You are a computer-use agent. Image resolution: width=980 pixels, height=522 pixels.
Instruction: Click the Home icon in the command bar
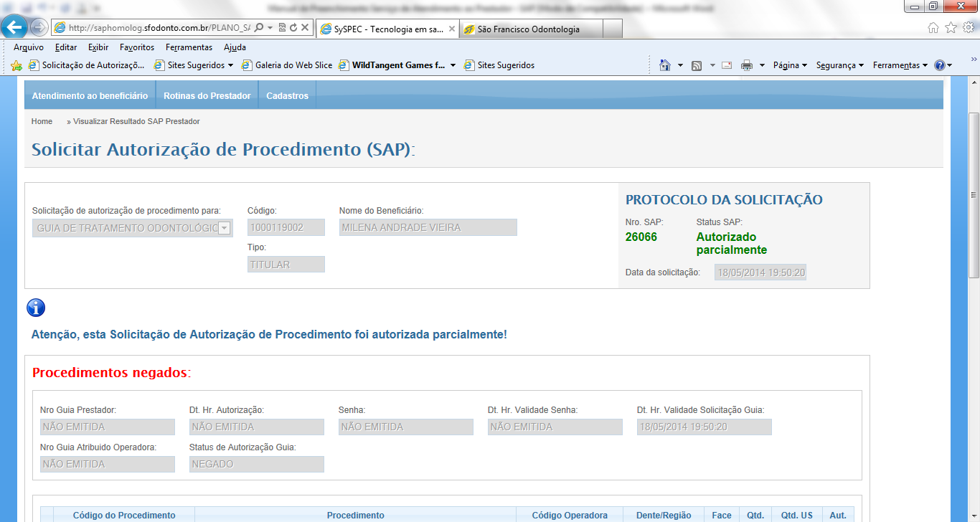coord(665,65)
